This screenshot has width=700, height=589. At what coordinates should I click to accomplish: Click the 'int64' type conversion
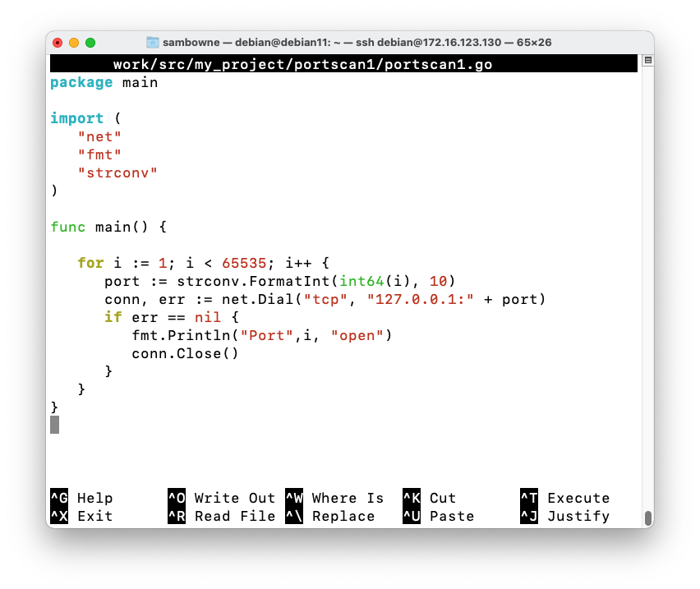[362, 281]
